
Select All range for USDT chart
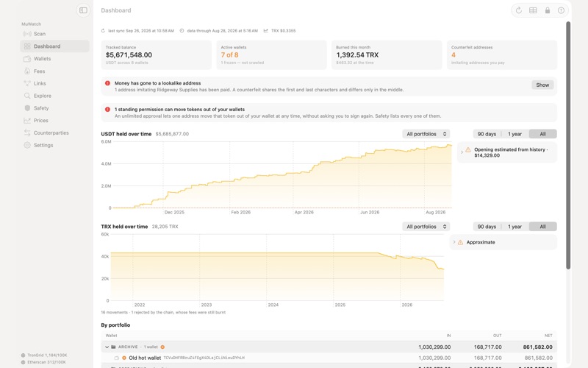click(x=542, y=134)
